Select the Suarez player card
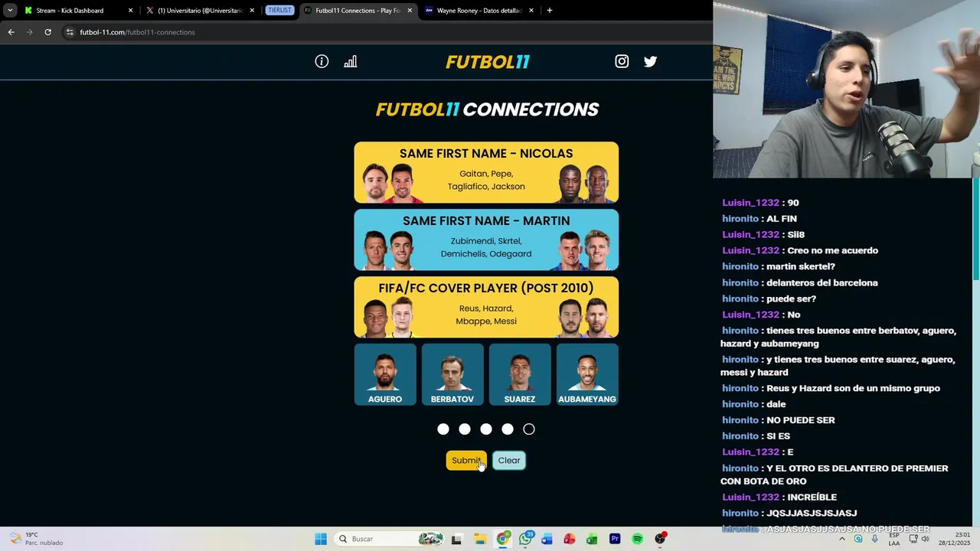Screen dimensions: 980x551 [520, 374]
